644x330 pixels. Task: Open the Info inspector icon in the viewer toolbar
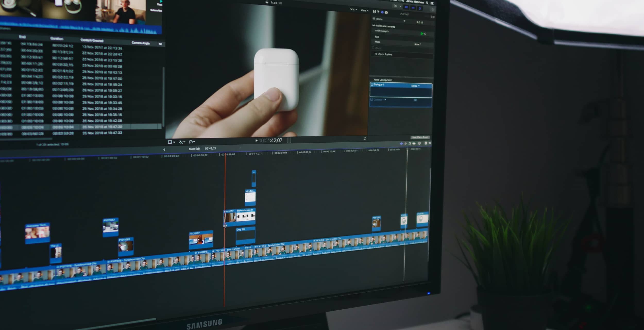(x=387, y=12)
